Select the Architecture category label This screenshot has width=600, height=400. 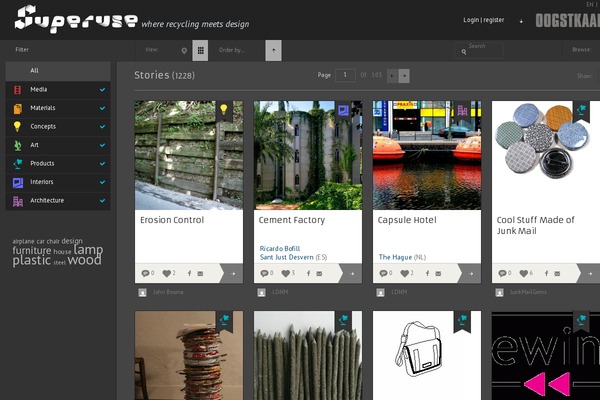[47, 200]
